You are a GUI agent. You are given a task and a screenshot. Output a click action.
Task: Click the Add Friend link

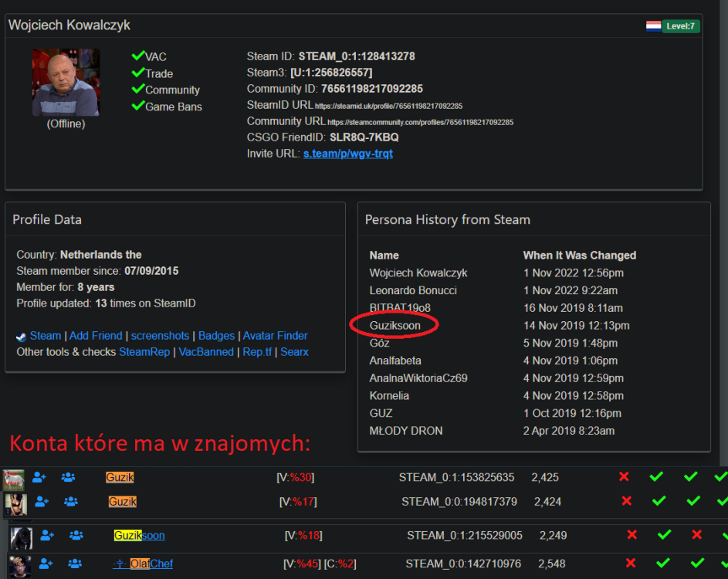[x=96, y=336]
